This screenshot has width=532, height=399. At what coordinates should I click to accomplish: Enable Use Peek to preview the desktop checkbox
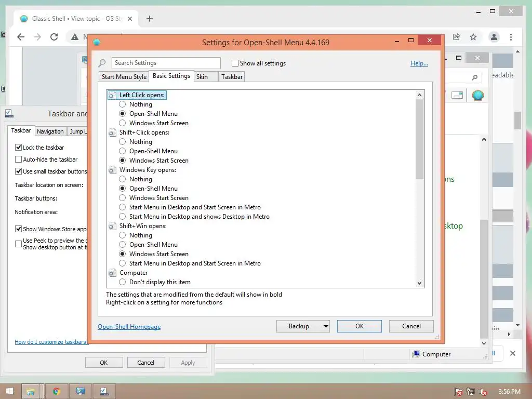pos(18,244)
